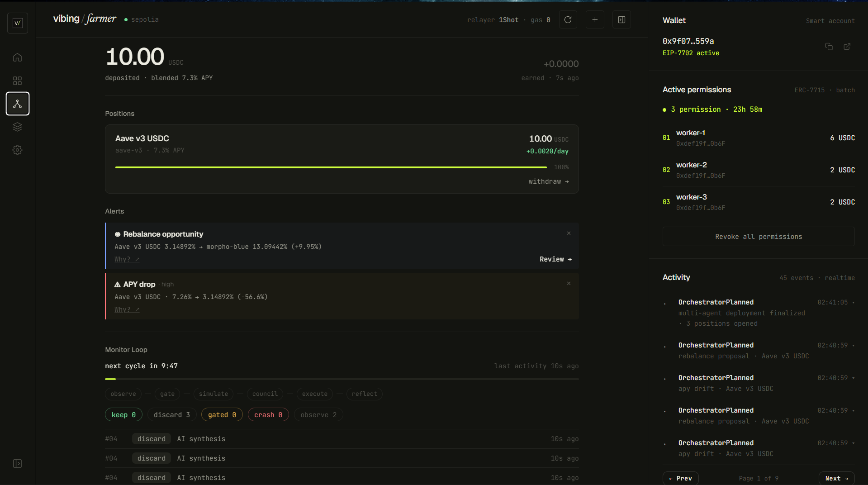Copy wallet address 0x9f07…559a

pos(829,47)
